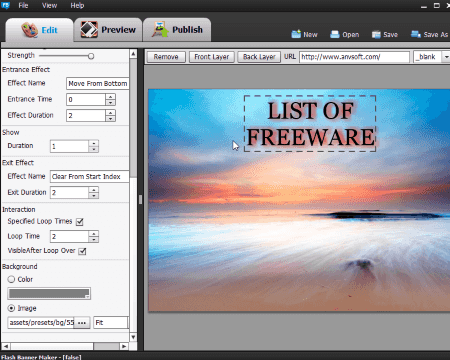Open the View menu

tap(49, 5)
